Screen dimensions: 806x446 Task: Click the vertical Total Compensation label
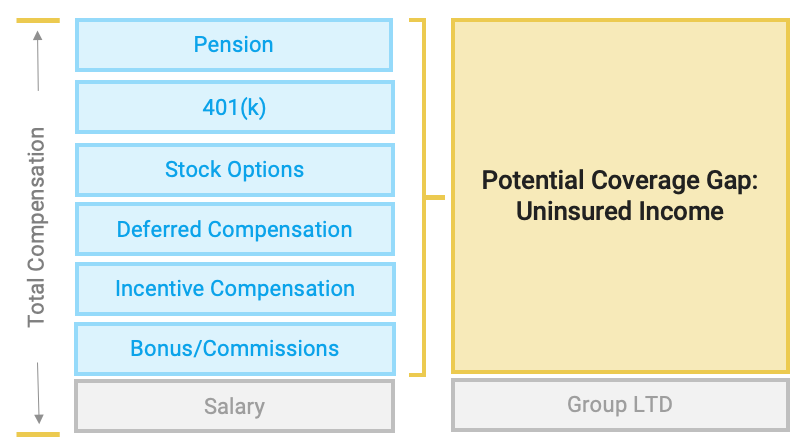[37, 227]
